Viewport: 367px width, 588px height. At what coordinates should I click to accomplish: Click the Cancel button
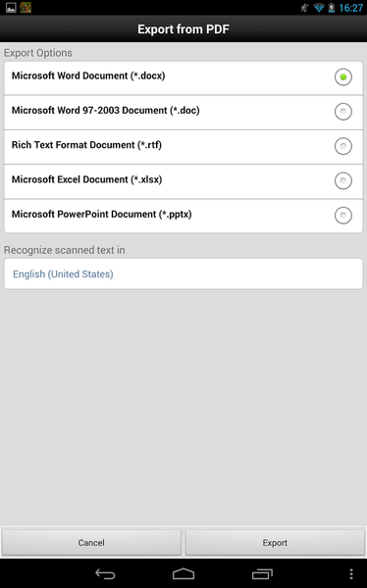point(91,542)
